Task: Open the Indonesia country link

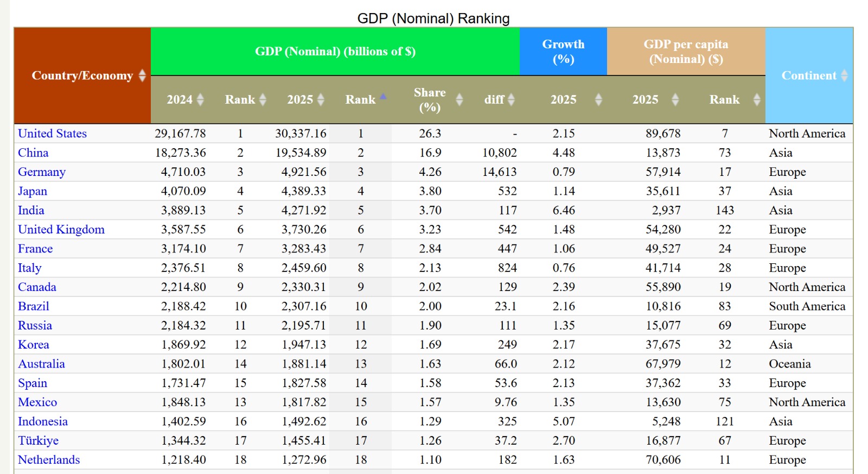Action: coord(43,421)
